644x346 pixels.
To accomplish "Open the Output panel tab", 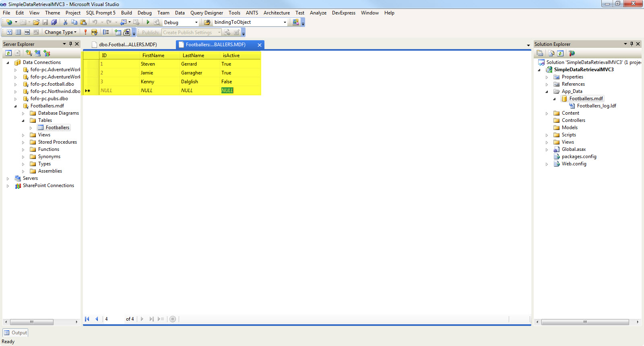I will tap(15, 333).
